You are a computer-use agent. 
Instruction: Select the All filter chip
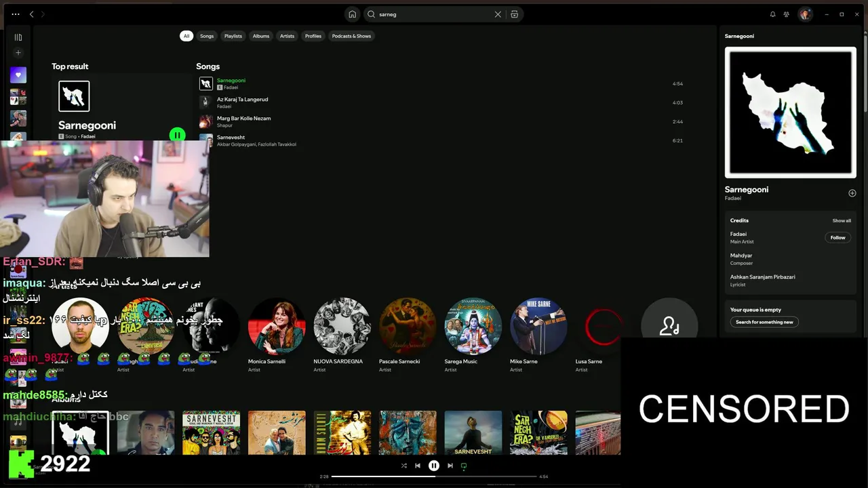click(x=186, y=36)
